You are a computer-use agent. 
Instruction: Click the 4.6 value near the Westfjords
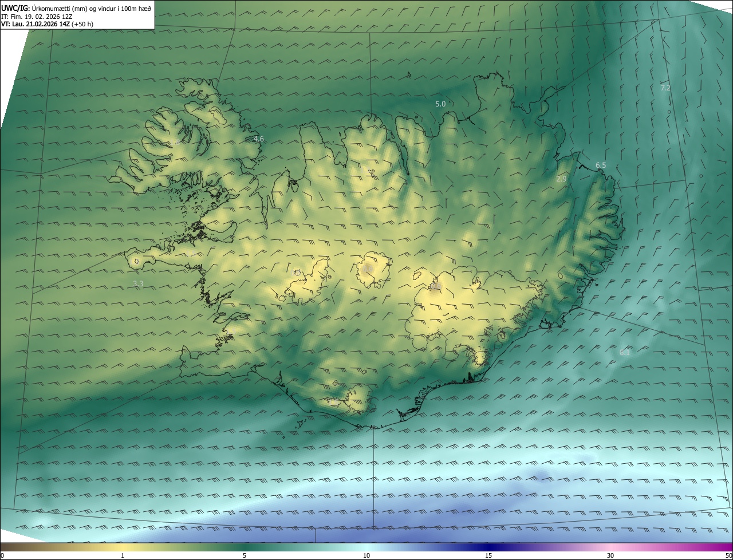coord(259,139)
